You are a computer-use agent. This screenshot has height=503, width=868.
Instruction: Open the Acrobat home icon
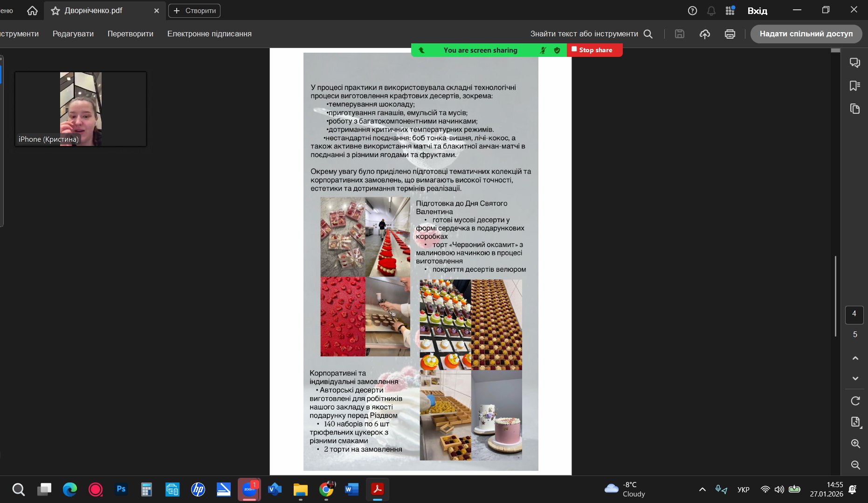(32, 11)
